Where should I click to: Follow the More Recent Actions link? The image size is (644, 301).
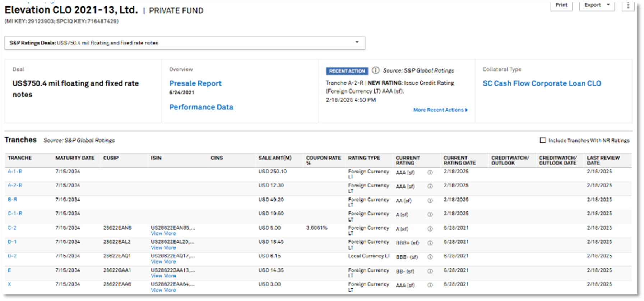440,110
